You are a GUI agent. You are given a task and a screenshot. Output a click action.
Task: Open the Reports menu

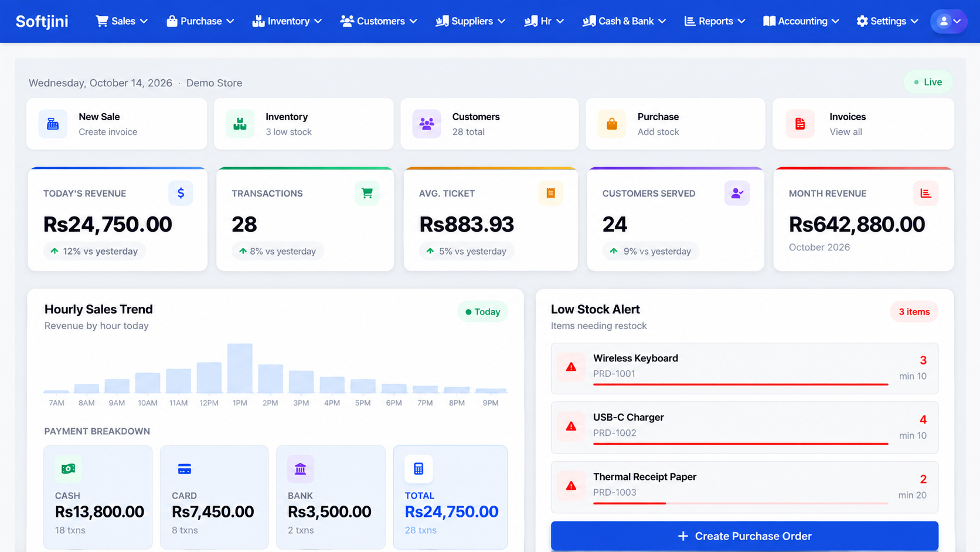pyautogui.click(x=714, y=21)
